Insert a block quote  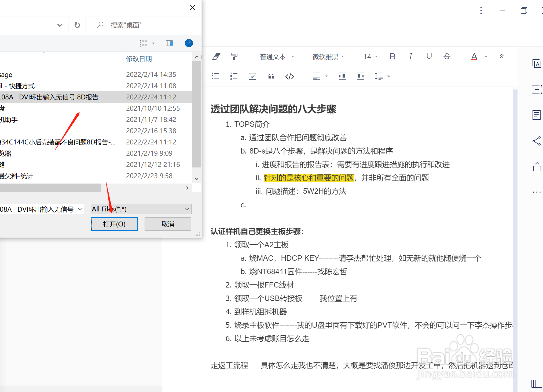271,77
